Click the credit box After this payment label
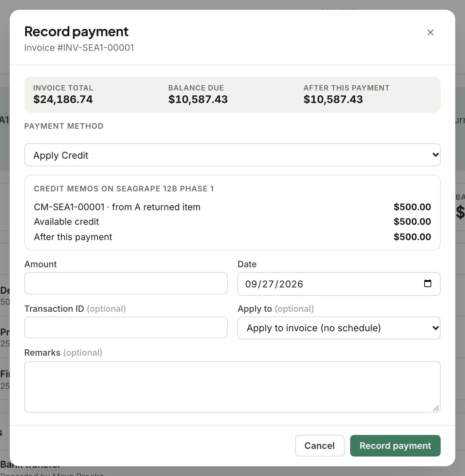Image resolution: width=465 pixels, height=476 pixels. pyautogui.click(x=73, y=237)
